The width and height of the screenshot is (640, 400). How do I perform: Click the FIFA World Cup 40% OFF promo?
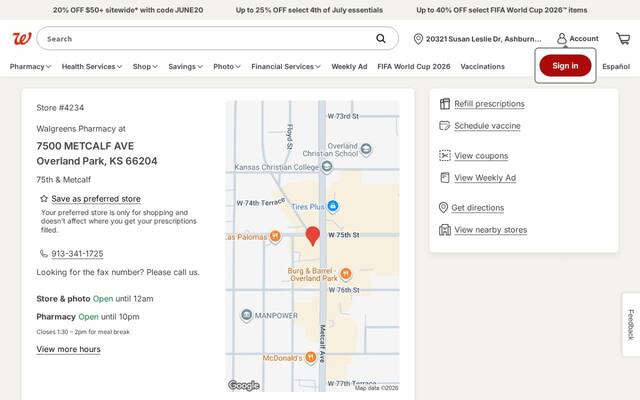[502, 10]
